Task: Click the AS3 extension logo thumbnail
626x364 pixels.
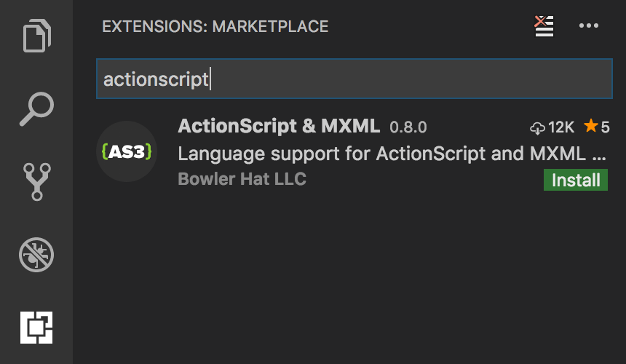Action: [x=127, y=151]
